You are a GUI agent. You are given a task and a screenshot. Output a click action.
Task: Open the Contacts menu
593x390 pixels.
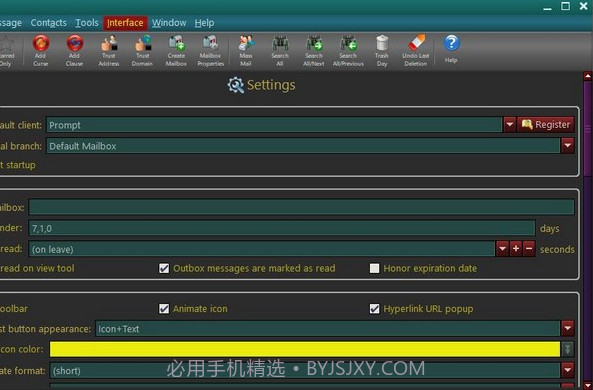[48, 23]
